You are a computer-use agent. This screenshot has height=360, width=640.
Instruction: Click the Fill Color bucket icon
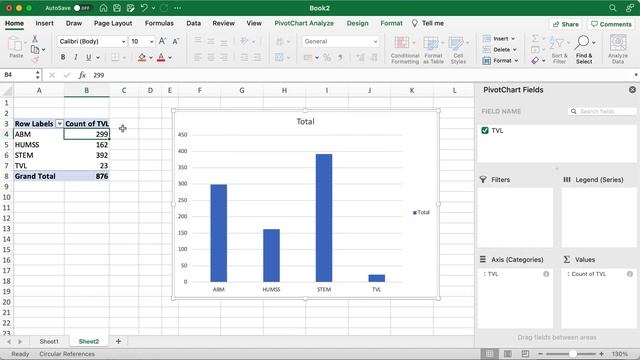pos(142,58)
